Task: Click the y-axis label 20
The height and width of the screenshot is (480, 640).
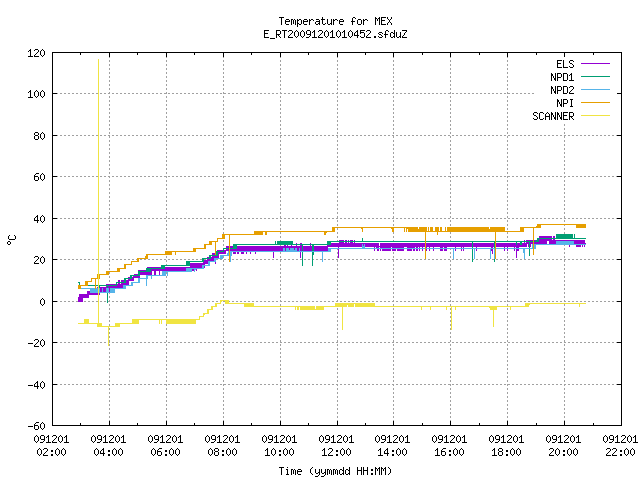Action: [39, 260]
